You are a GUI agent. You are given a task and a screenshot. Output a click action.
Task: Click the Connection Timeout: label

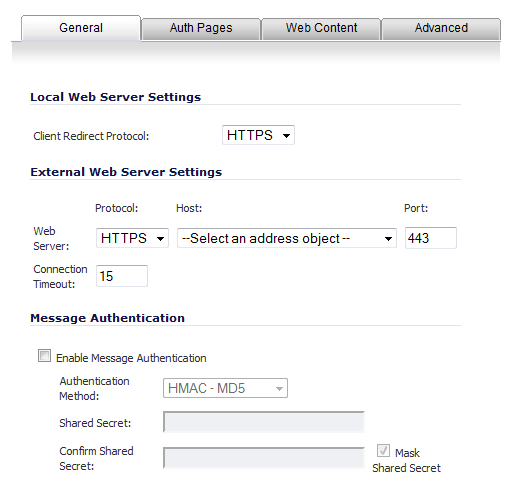tap(60, 276)
